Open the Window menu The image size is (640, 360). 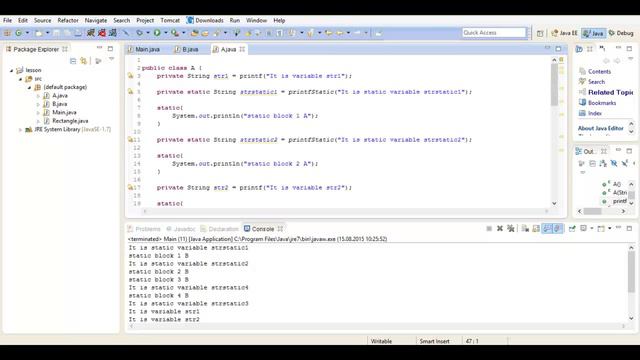256,20
